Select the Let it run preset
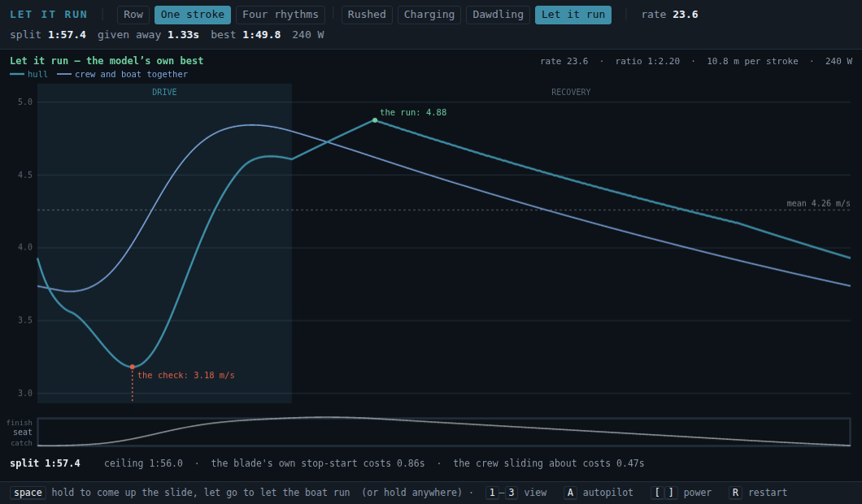This screenshot has height=504, width=862. 572,15
